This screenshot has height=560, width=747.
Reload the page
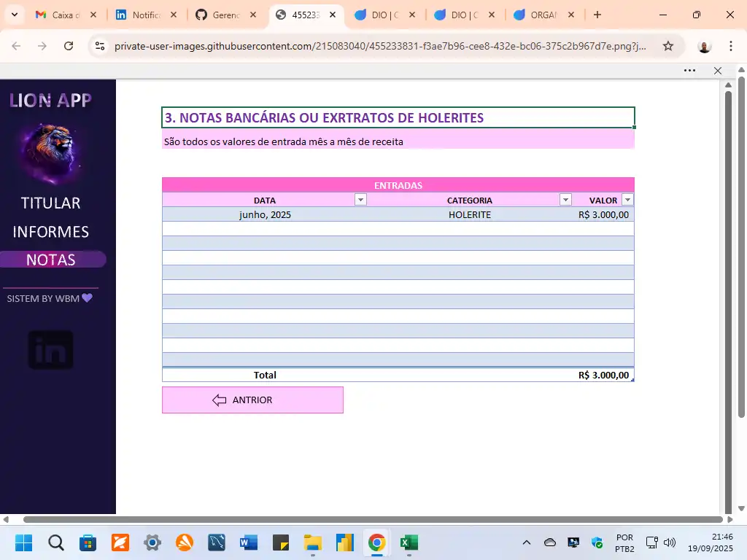tap(69, 46)
